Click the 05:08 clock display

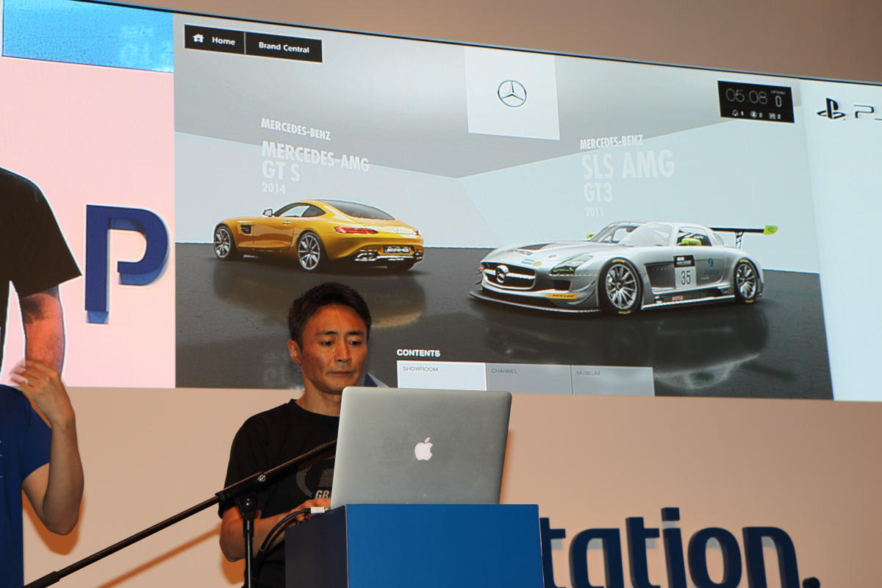click(x=746, y=96)
